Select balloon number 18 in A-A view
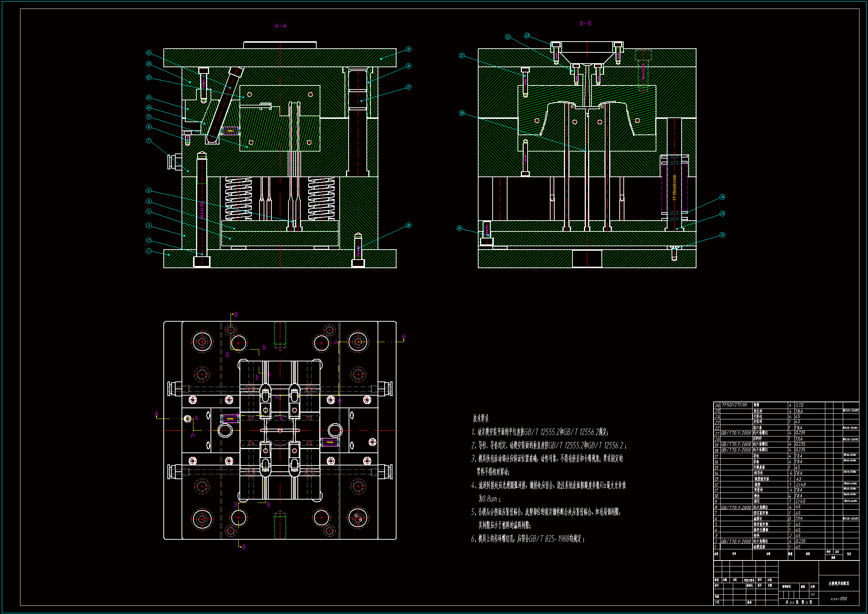868x614 pixels. (x=408, y=225)
